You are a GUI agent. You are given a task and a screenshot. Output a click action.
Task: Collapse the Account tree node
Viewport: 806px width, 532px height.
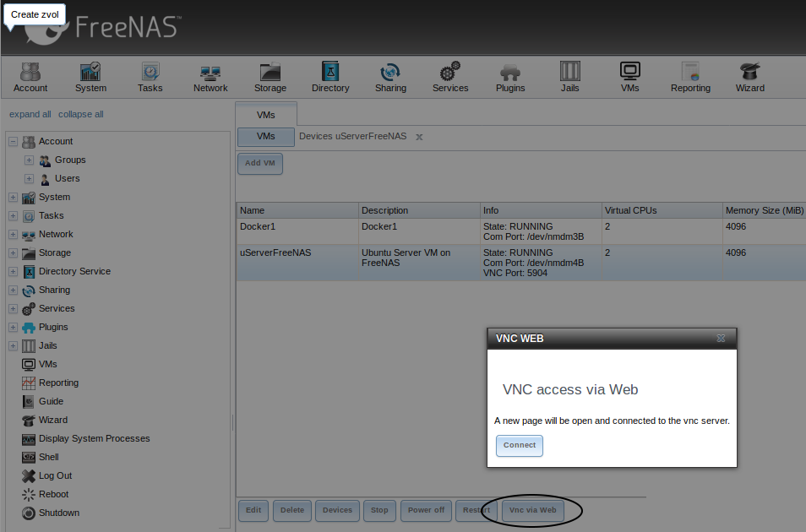tap(13, 141)
